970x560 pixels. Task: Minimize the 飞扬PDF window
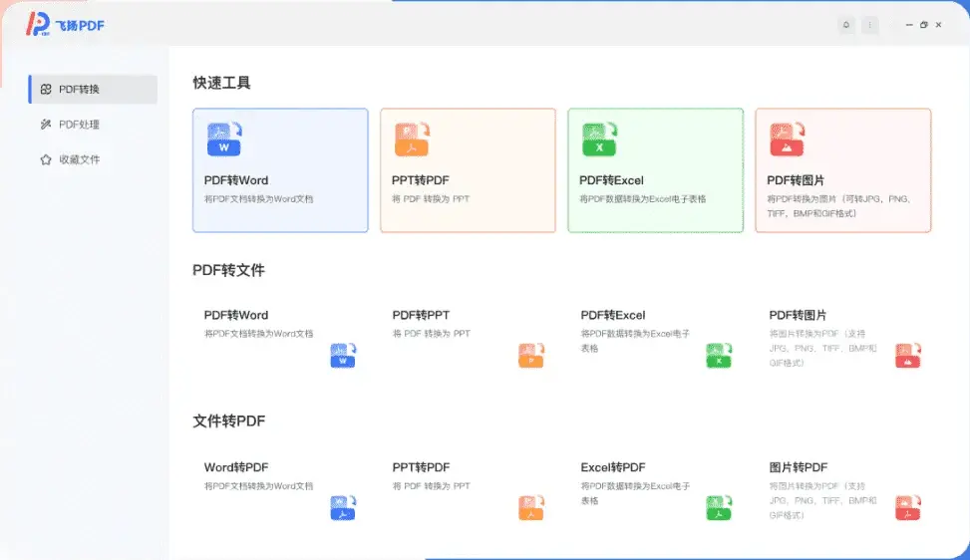[909, 25]
